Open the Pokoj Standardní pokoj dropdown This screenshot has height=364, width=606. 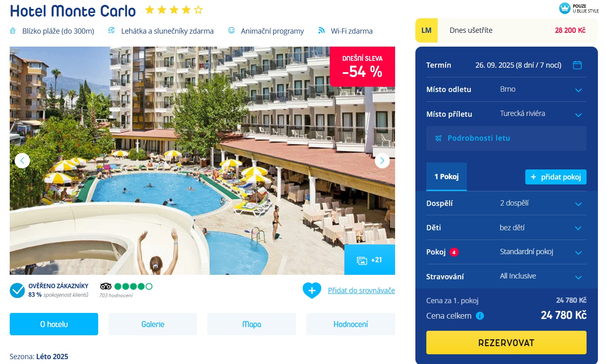tap(506, 252)
